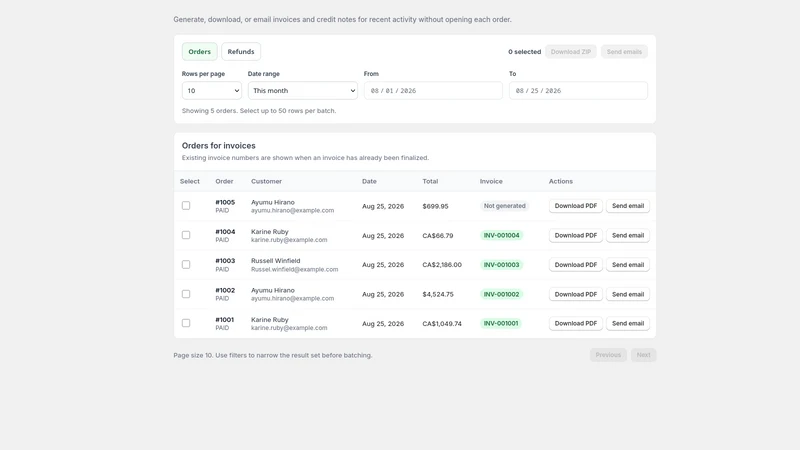The image size is (800, 450).
Task: Click the Send emails batch button
Action: (624, 52)
